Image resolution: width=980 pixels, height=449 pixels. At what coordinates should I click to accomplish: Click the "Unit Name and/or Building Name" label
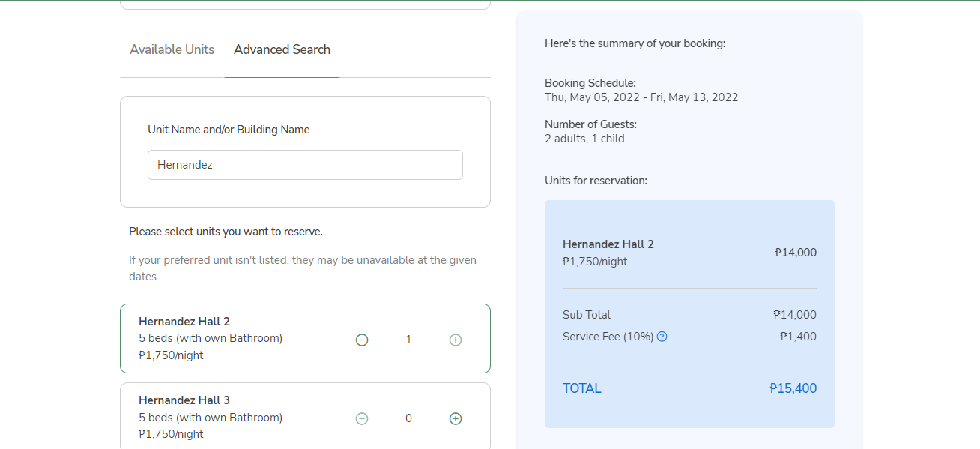229,130
